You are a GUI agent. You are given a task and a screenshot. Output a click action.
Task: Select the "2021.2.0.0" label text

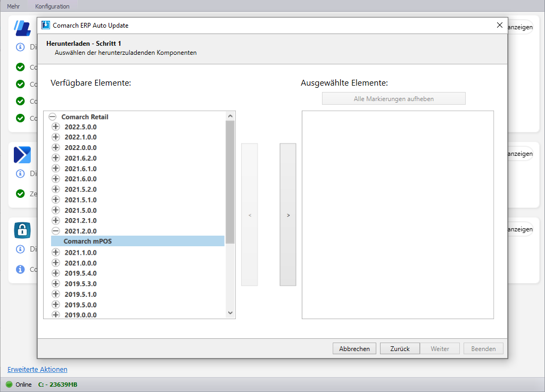click(x=81, y=231)
